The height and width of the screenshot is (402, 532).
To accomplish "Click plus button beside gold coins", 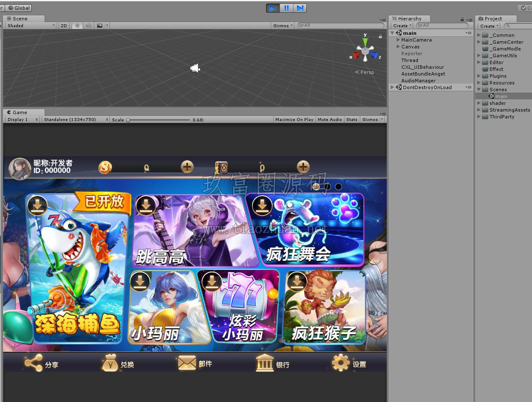I will pos(187,167).
